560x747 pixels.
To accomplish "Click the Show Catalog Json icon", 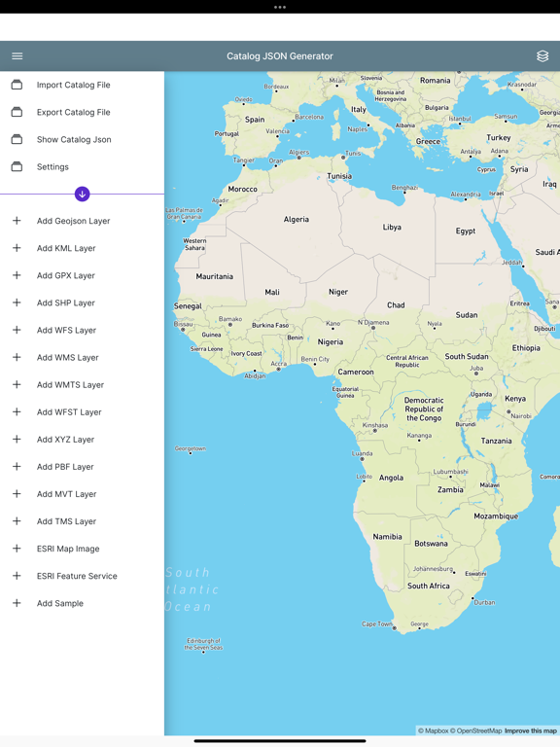I will pyautogui.click(x=17, y=139).
